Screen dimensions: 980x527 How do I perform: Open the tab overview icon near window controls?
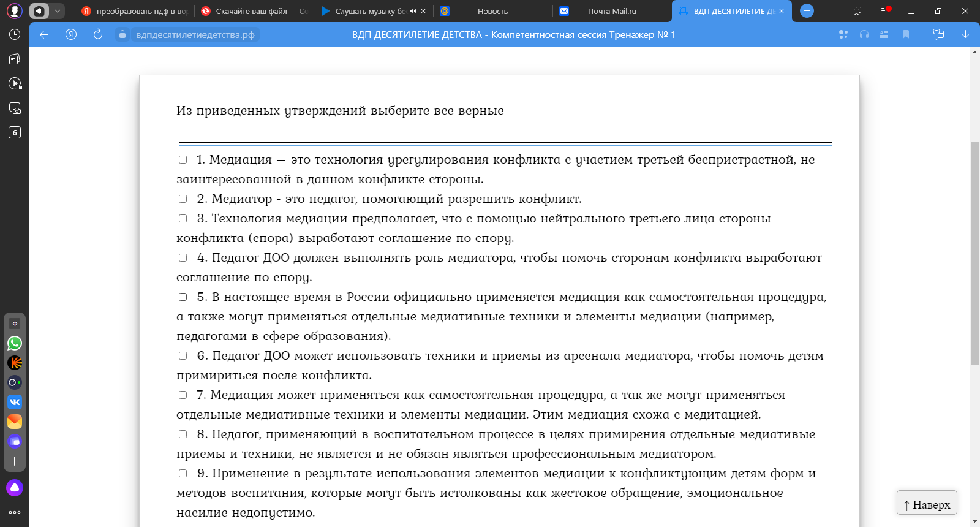point(858,11)
